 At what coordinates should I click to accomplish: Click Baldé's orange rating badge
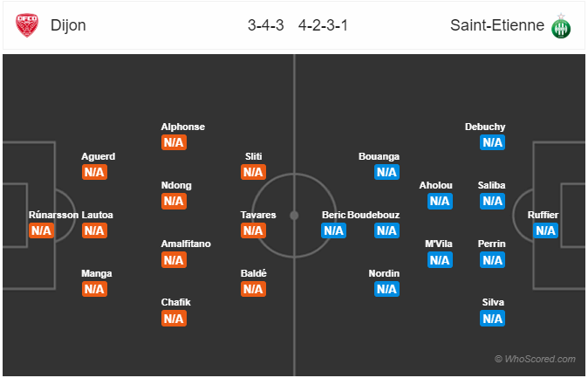[253, 289]
